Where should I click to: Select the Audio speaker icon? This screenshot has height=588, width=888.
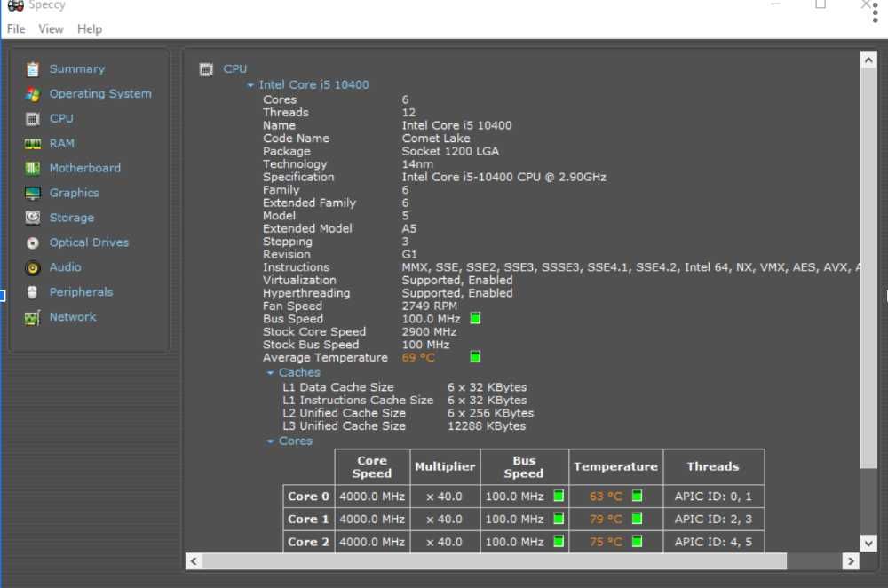32,267
